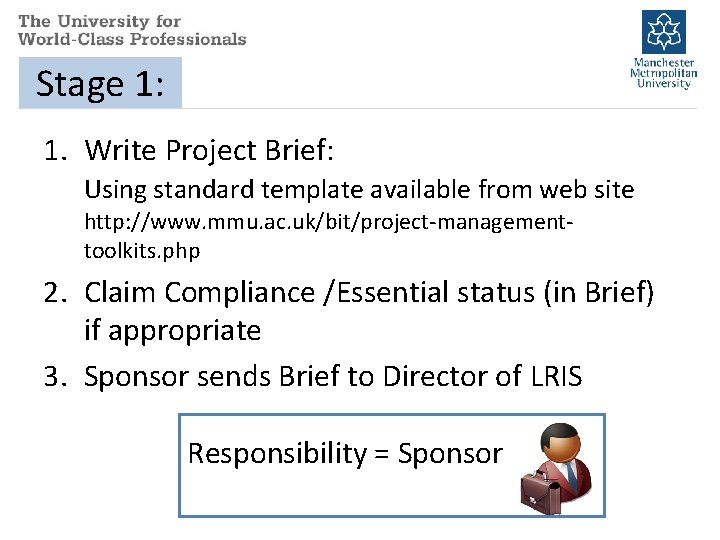The image size is (720, 540).
Task: Click the 'if appropriate' text line
Action: click(173, 330)
